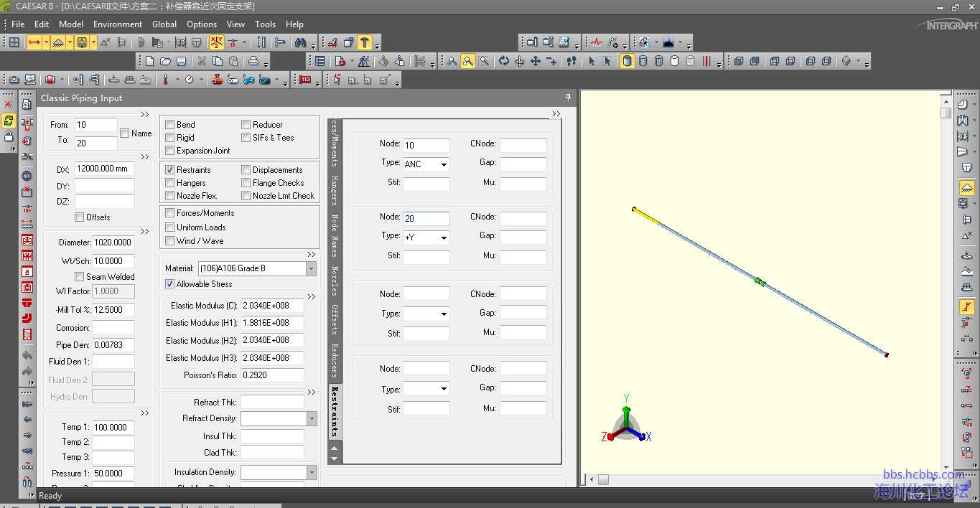Click the red centerline view icon
This screenshot has height=508, width=980.
pos(706,62)
